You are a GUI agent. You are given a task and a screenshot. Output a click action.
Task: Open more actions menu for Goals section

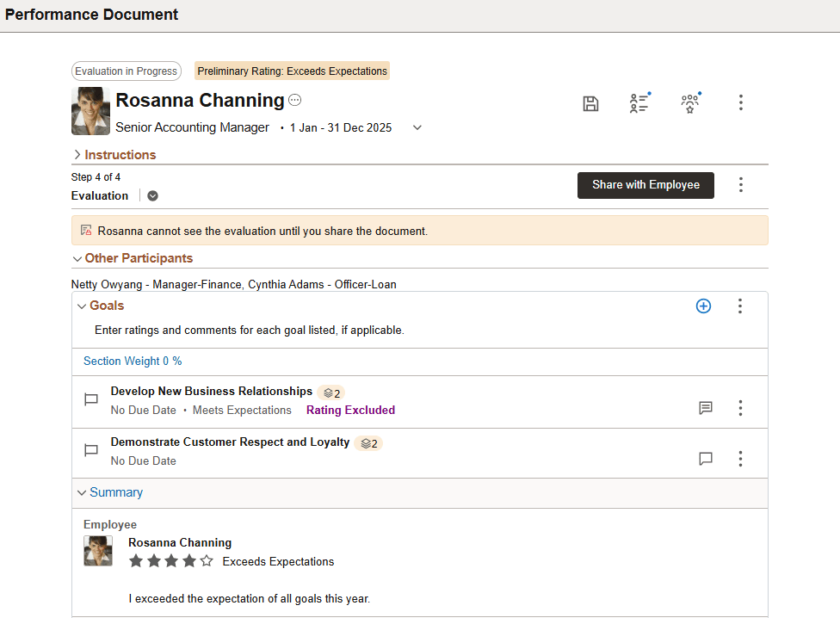pos(740,306)
